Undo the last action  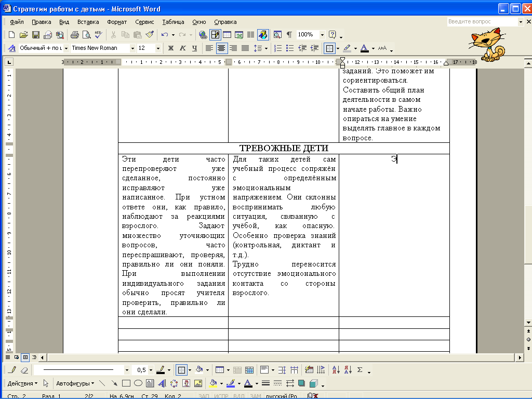coord(165,35)
